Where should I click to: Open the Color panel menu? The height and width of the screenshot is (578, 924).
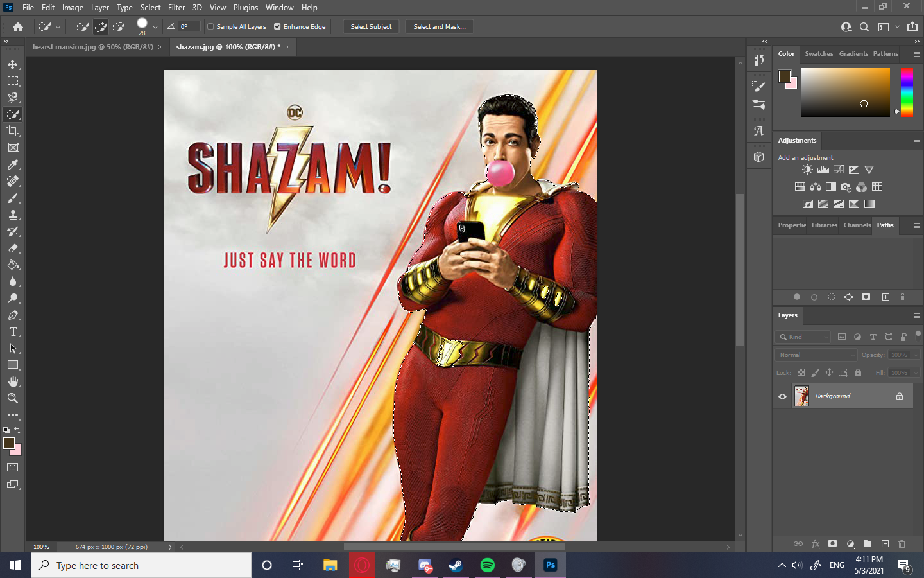tap(917, 54)
